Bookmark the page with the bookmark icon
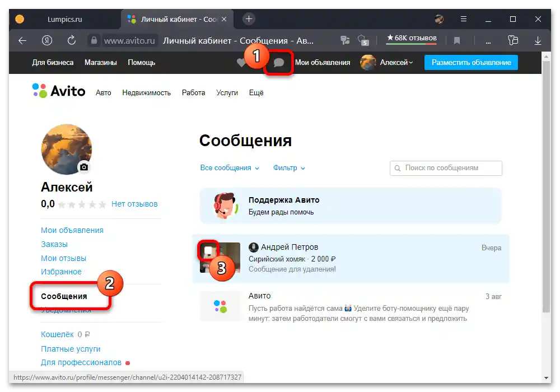This screenshot has width=560, height=392. coord(457,41)
